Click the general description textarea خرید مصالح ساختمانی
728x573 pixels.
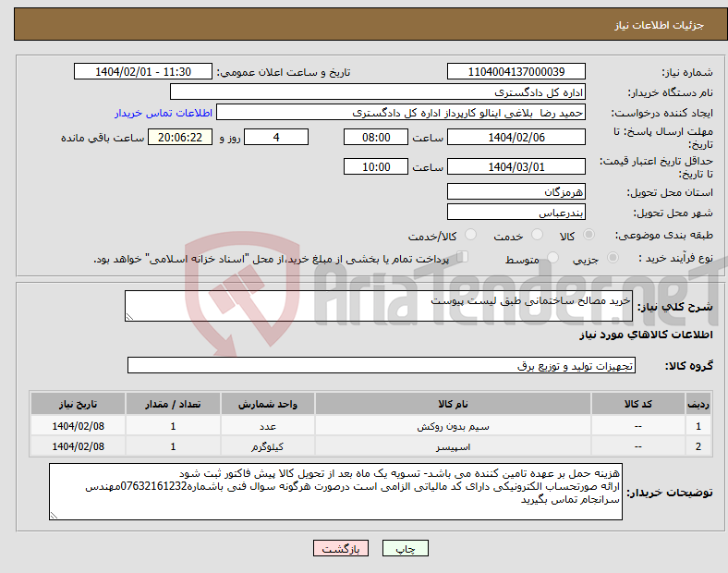click(x=379, y=306)
